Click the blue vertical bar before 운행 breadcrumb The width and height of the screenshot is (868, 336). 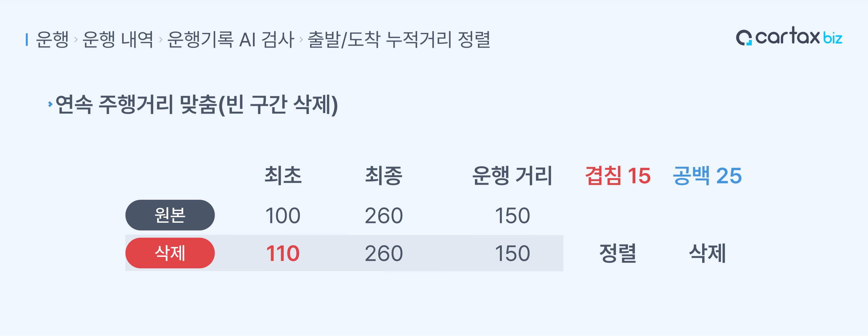(26, 39)
